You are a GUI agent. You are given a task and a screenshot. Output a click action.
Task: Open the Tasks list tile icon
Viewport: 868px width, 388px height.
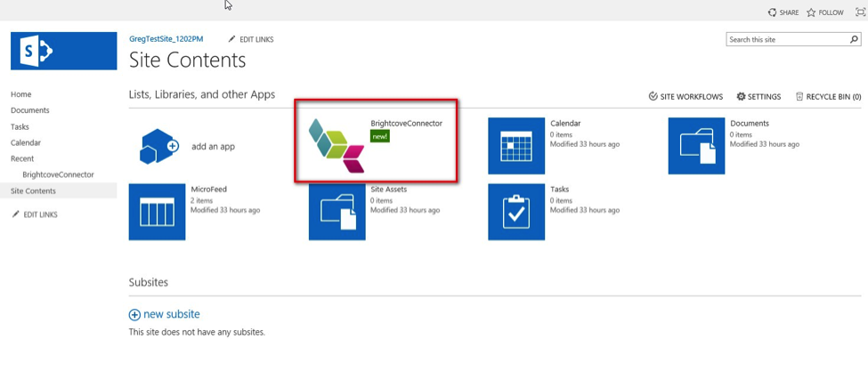click(x=516, y=212)
